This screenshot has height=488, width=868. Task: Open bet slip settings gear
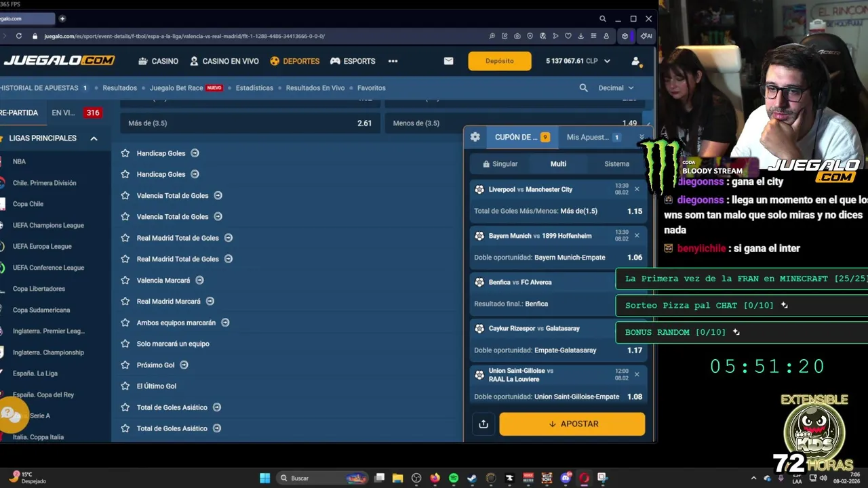point(475,137)
